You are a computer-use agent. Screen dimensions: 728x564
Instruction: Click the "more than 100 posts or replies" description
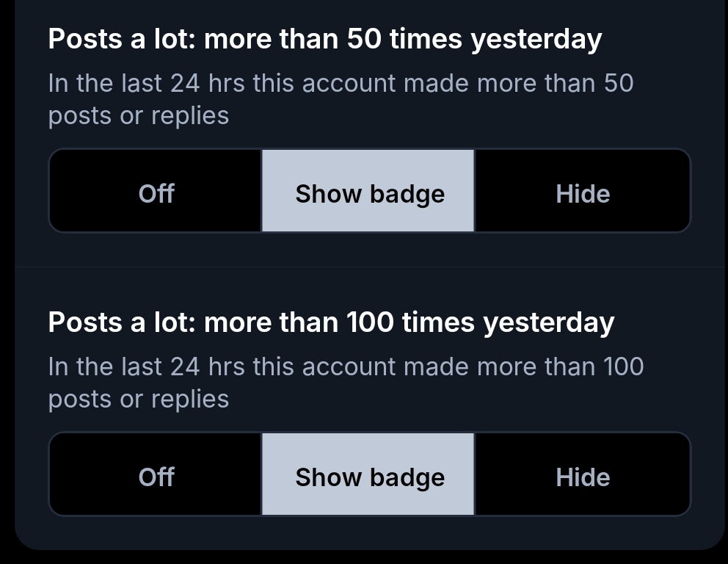tap(346, 383)
